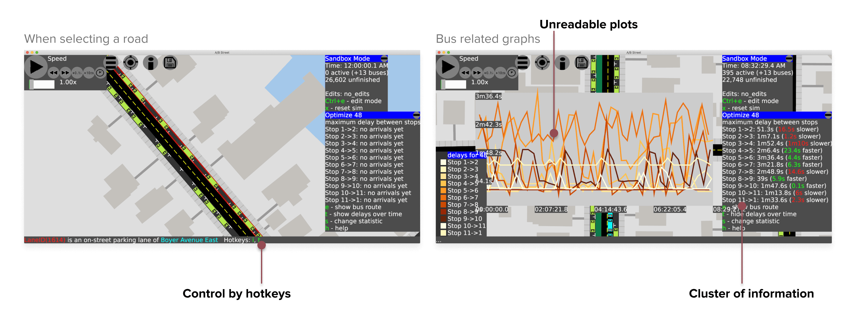
Task: Click the slow-down rewind arrows in the right screenshot
Action: pyautogui.click(x=465, y=72)
